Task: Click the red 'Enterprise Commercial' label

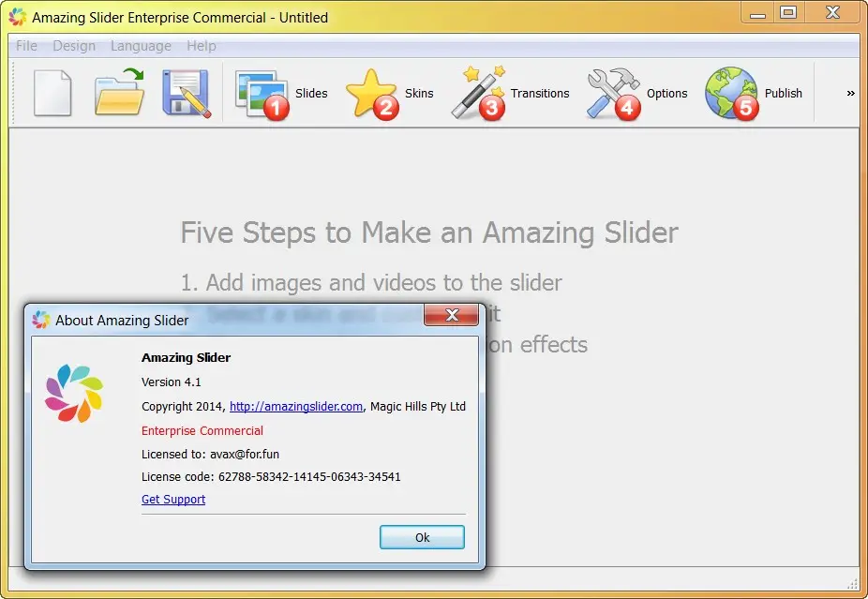Action: 202,430
